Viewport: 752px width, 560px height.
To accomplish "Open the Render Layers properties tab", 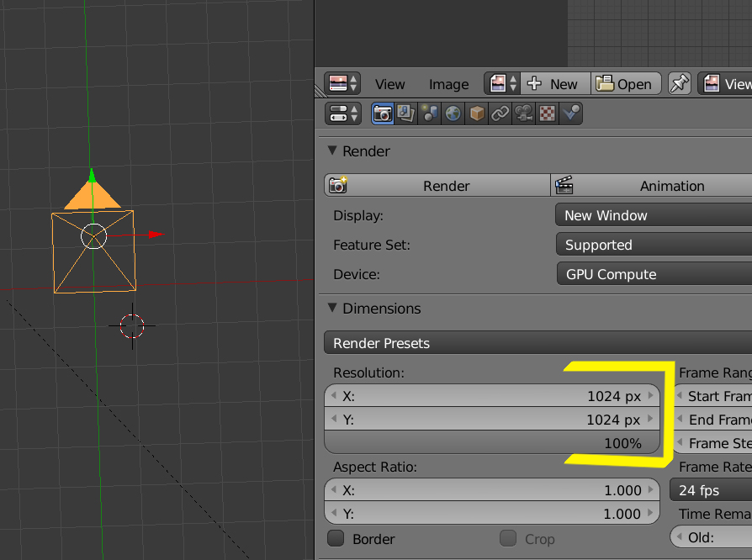I will [406, 114].
